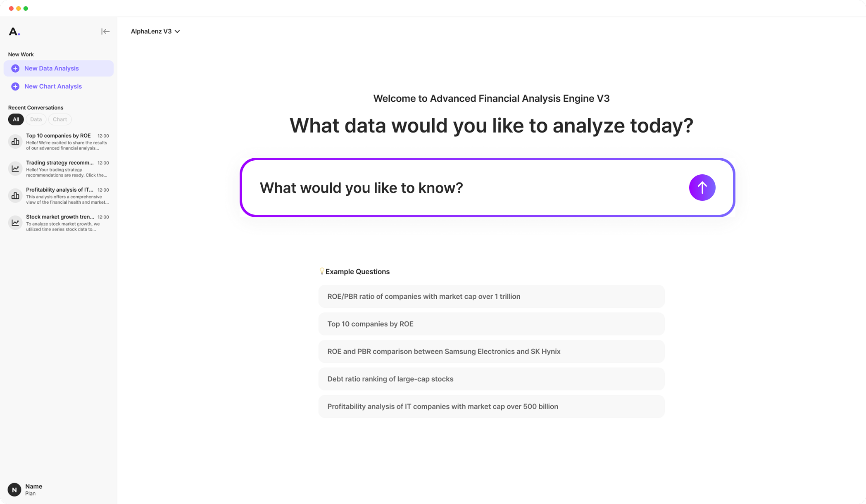Image resolution: width=866 pixels, height=504 pixels.
Task: Filter recent conversations by Chart
Action: coord(60,119)
